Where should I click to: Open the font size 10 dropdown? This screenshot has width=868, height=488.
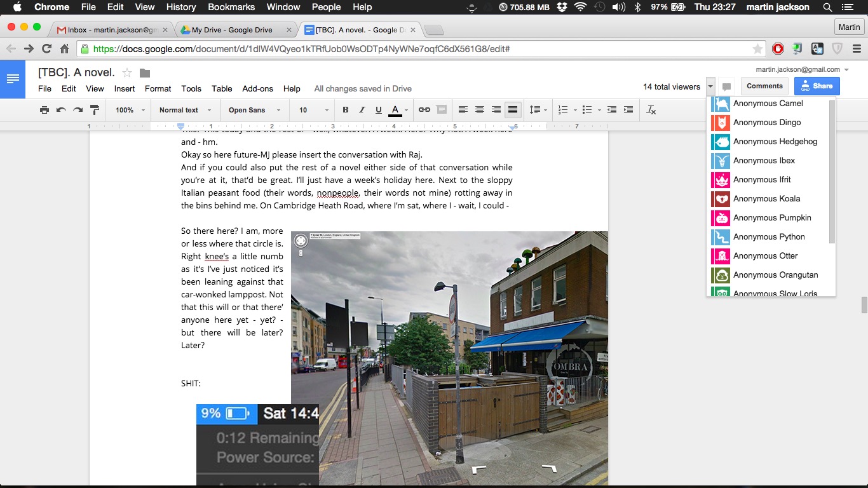tap(313, 110)
